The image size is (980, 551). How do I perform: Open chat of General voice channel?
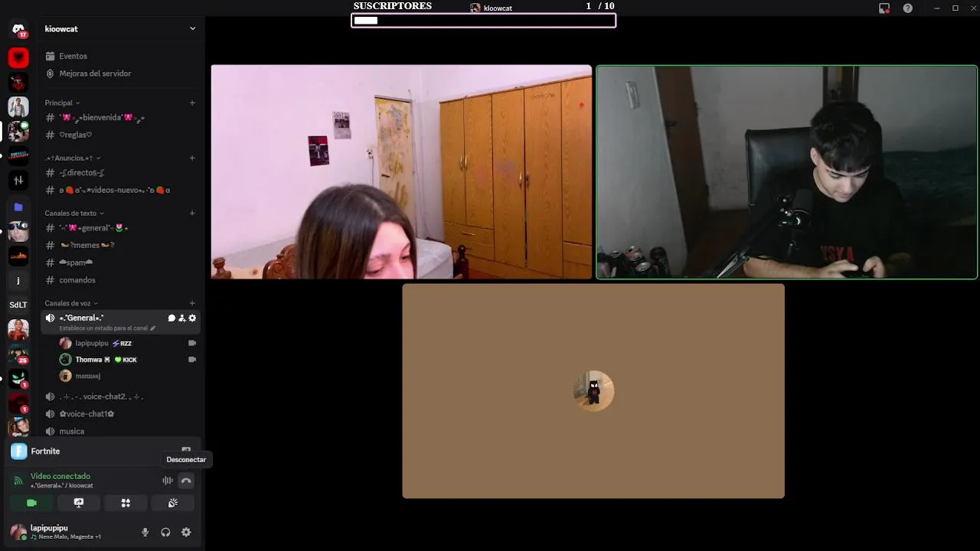171,318
